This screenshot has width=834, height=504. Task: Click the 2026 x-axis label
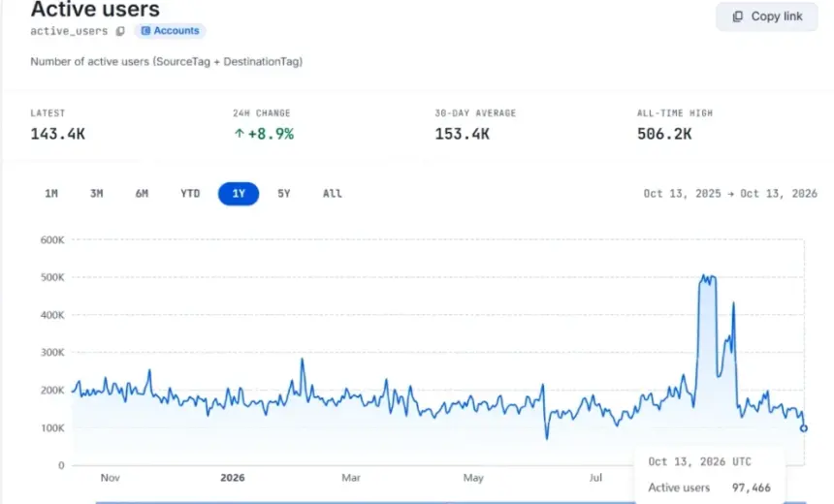click(x=233, y=478)
